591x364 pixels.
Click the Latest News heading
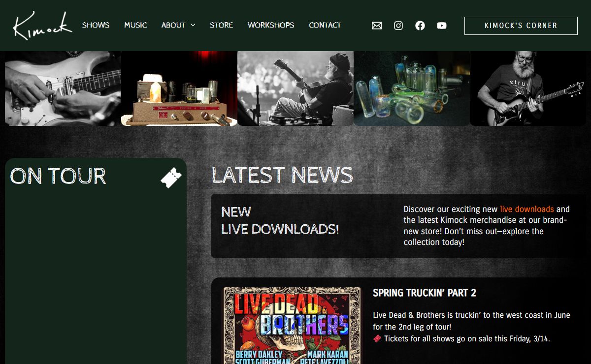282,175
